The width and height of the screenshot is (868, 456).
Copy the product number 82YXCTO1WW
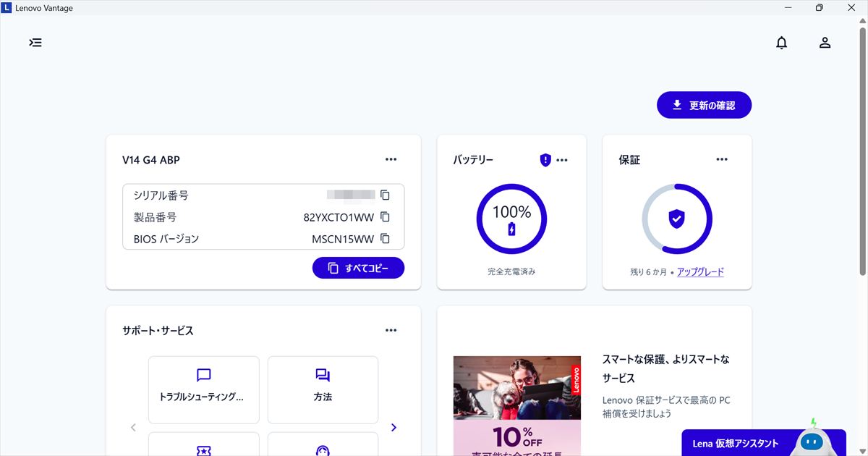pos(385,216)
